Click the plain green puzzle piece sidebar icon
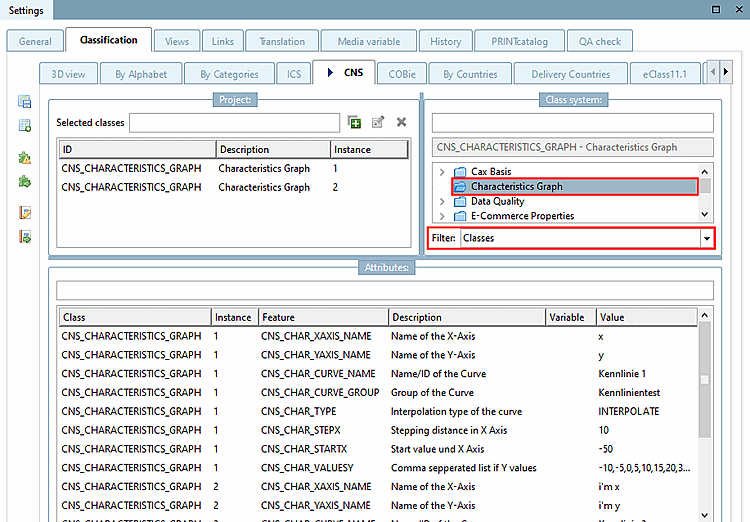750x522 pixels. 25,181
